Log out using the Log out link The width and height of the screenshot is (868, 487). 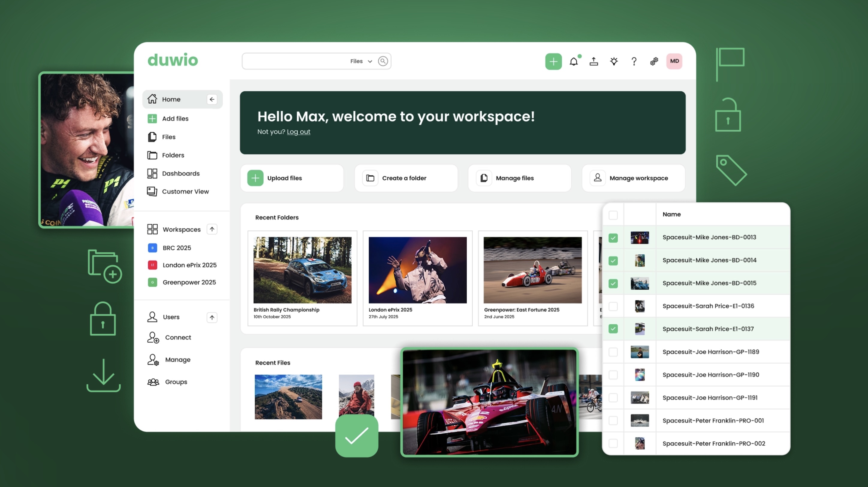298,132
